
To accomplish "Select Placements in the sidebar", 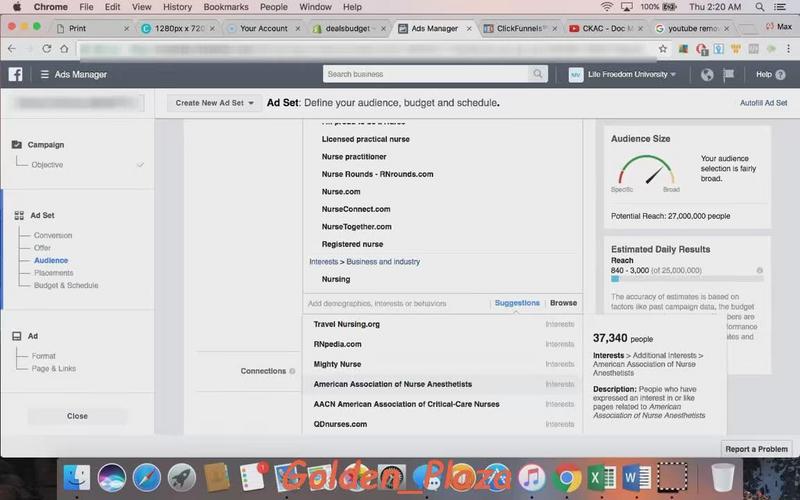I will [54, 273].
